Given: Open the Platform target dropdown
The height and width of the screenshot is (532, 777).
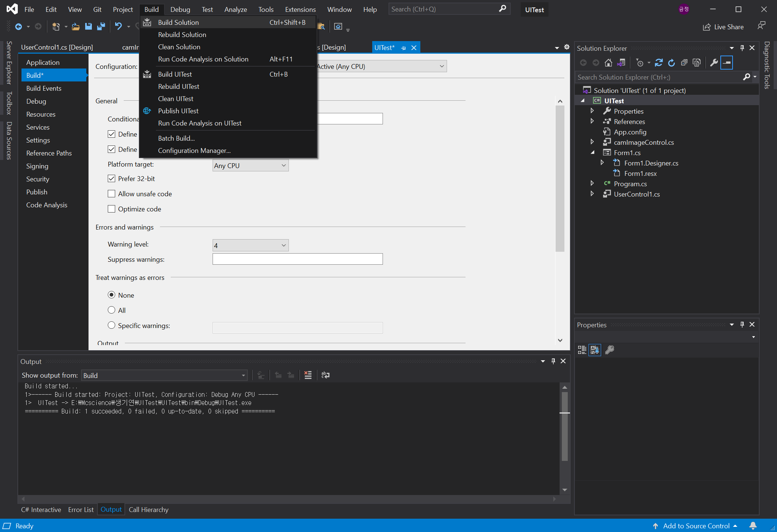Looking at the screenshot, I should tap(250, 165).
